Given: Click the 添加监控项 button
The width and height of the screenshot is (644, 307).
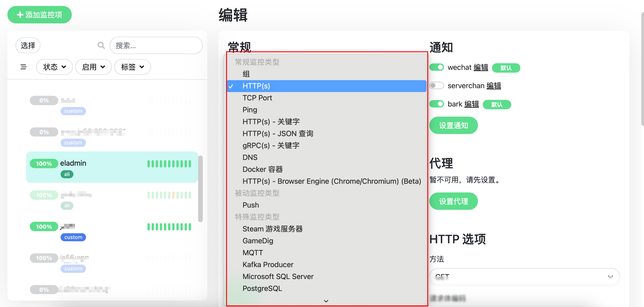Looking at the screenshot, I should point(40,15).
